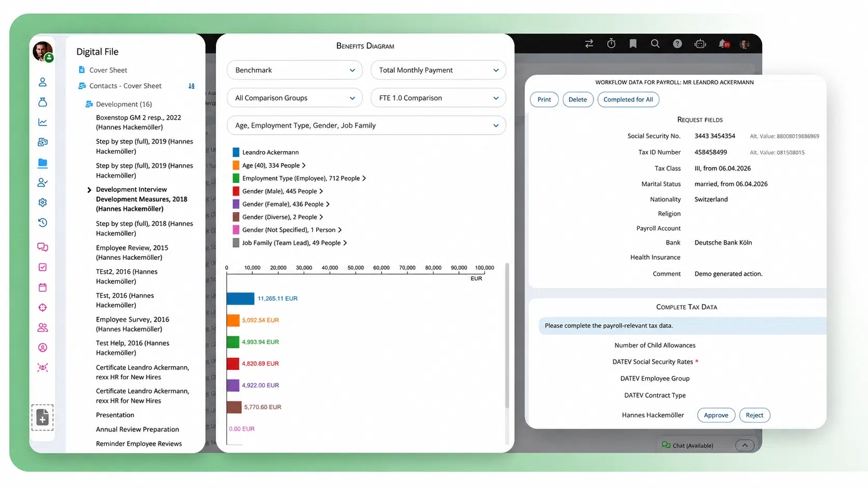Click the blue Leandro Ackermann legend swatch
The image size is (868, 489).
[236, 152]
